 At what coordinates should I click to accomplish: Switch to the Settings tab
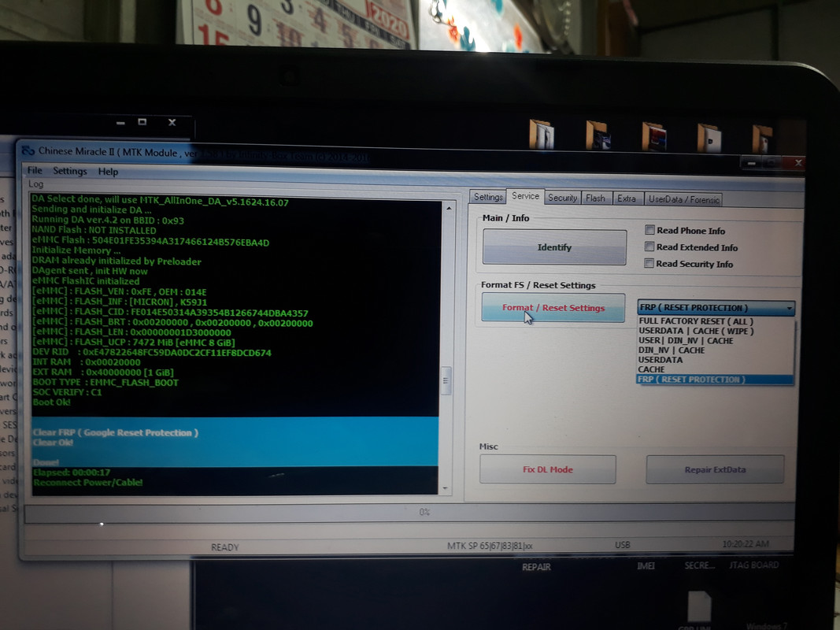(x=488, y=197)
